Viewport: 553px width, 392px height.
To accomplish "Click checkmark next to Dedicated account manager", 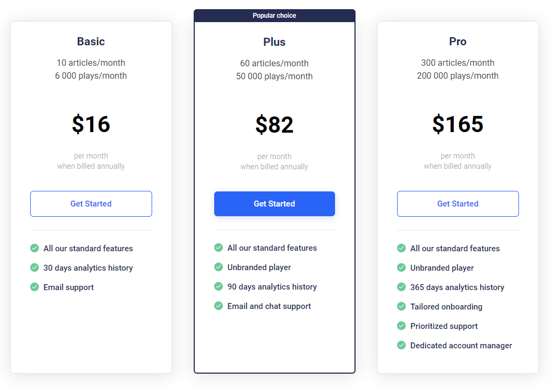I will coord(401,345).
